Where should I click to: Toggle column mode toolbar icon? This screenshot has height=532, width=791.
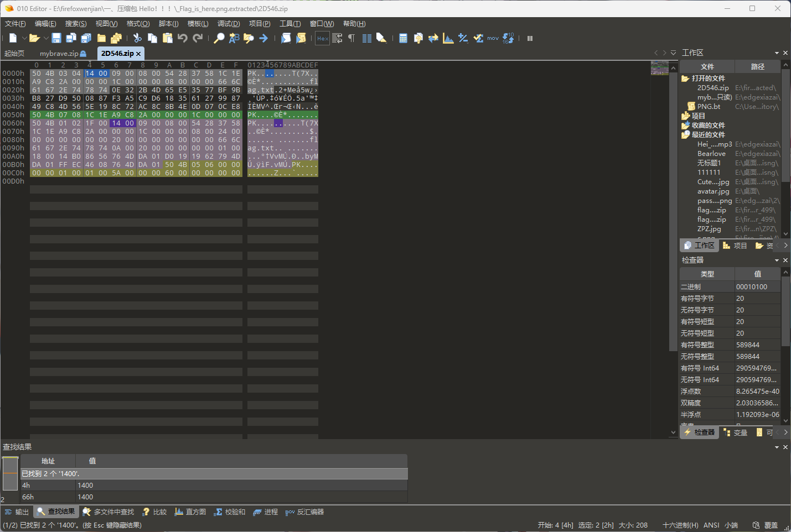click(x=366, y=38)
